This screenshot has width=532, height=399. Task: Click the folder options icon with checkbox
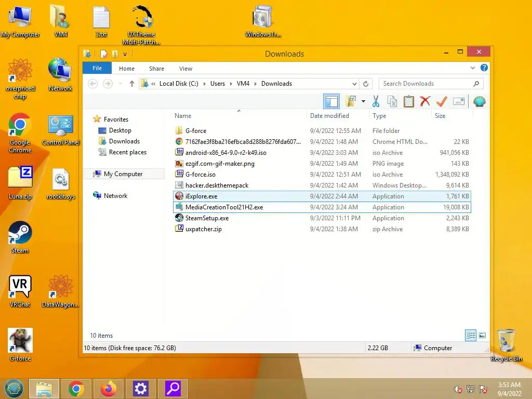351,101
